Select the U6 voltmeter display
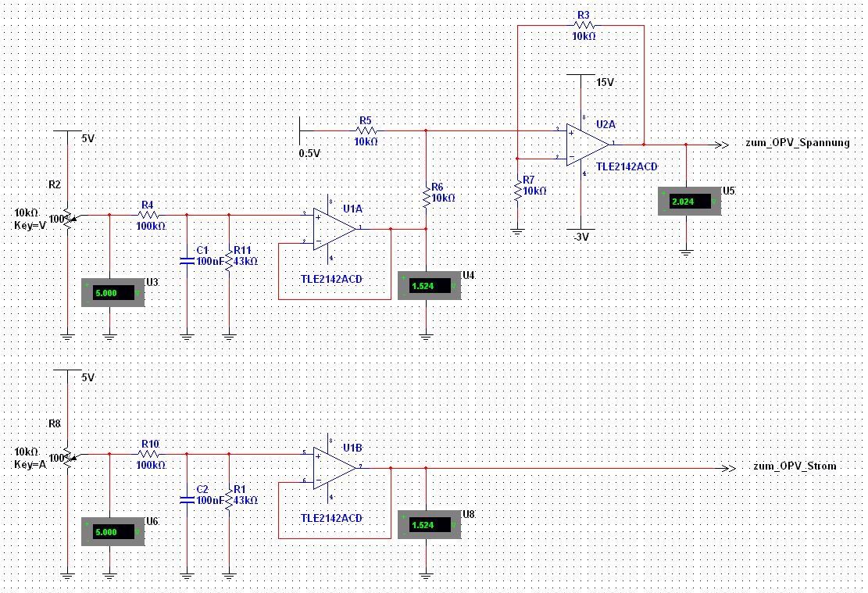 pyautogui.click(x=113, y=532)
